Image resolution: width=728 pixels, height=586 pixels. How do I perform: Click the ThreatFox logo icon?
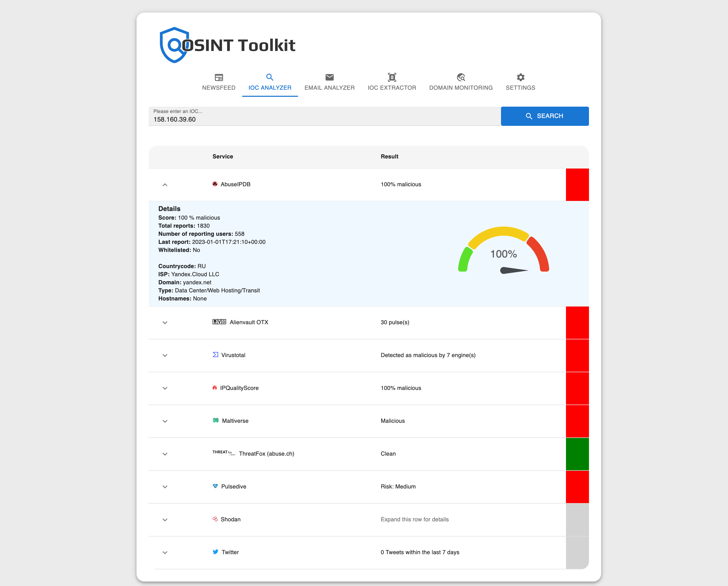click(224, 453)
